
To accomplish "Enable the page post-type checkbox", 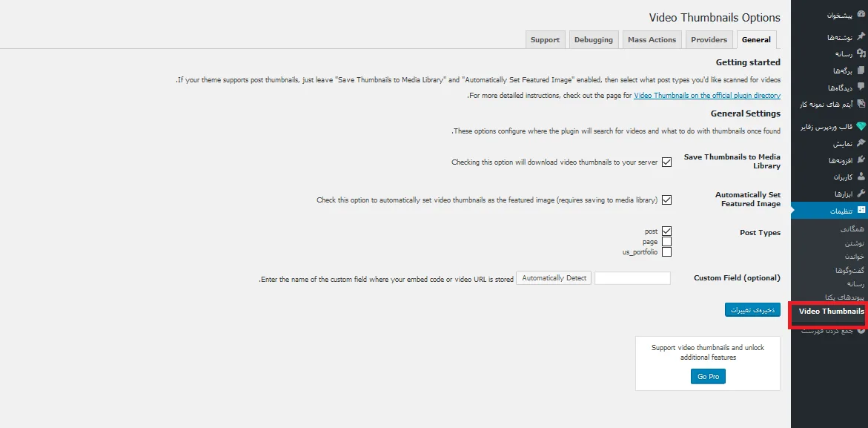I will 666,241.
